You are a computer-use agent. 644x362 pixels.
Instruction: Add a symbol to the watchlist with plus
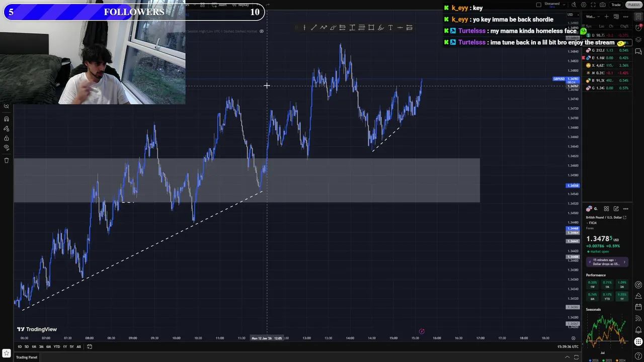coord(606,17)
